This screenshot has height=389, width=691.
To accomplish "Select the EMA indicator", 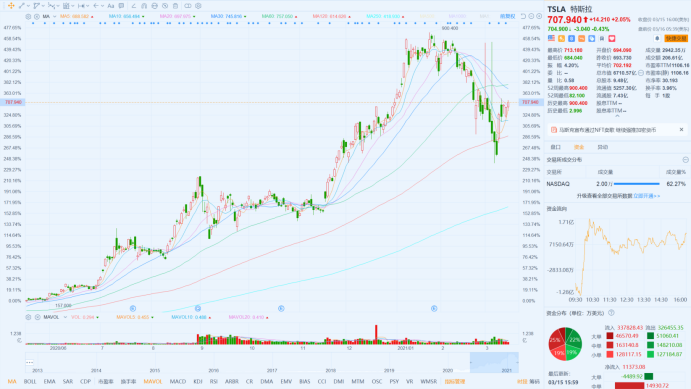I will (x=49, y=382).
